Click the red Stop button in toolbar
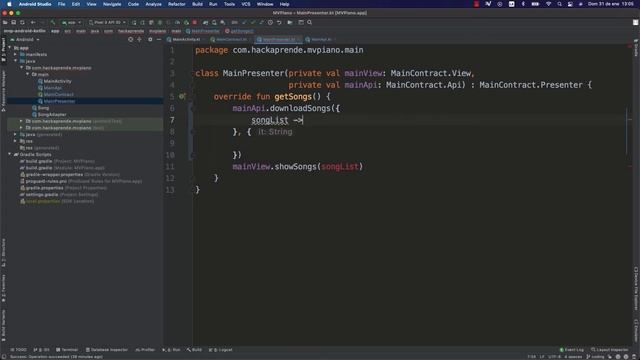 pyautogui.click(x=195, y=22)
